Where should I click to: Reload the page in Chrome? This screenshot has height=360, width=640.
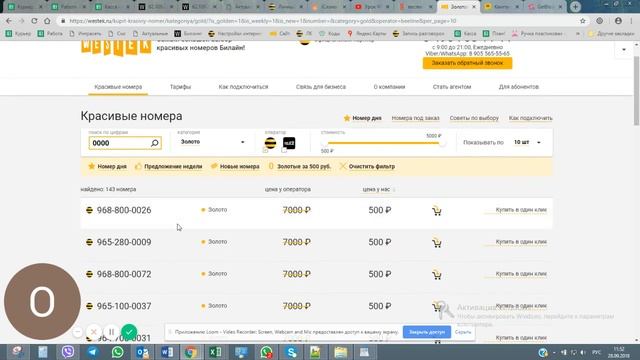click(x=34, y=21)
